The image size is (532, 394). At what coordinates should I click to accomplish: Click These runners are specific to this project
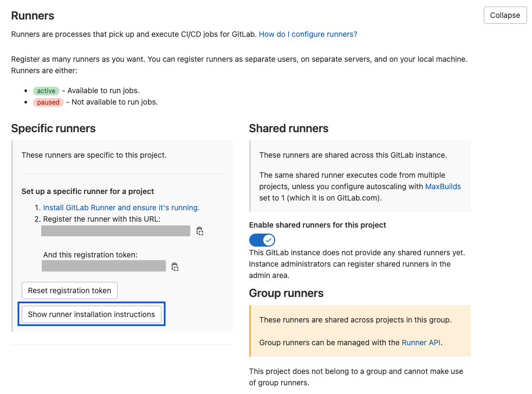pos(94,155)
